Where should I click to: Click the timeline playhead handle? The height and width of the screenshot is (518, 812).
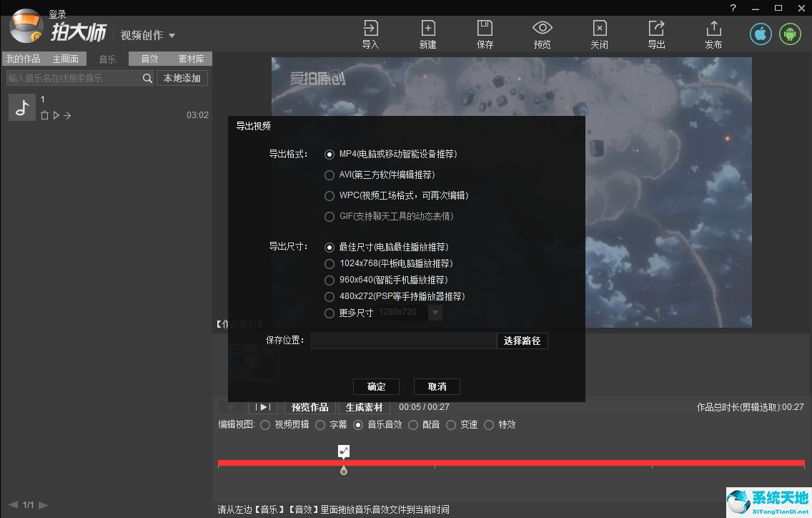[343, 469]
